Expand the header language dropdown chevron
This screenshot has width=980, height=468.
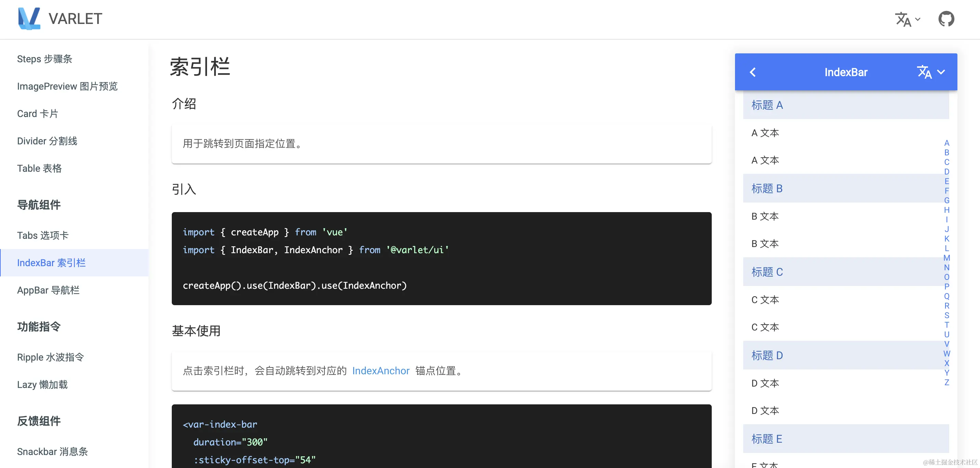(918, 19)
